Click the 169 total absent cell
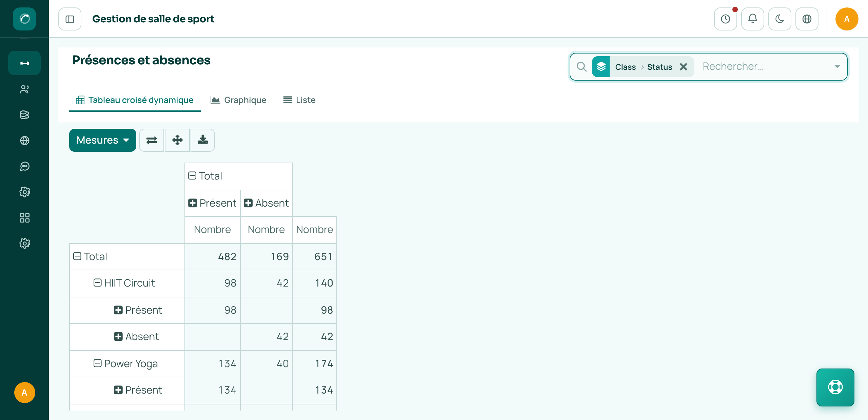 point(267,257)
